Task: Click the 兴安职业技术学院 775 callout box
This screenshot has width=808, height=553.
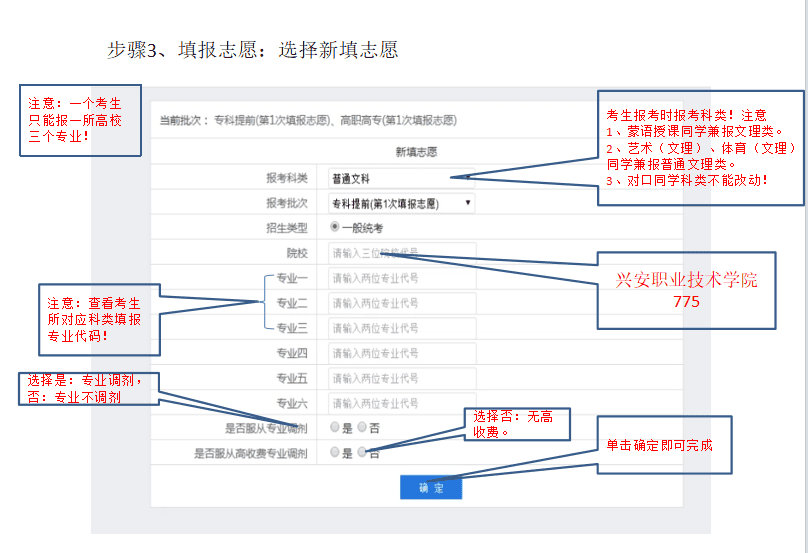Action: (686, 290)
